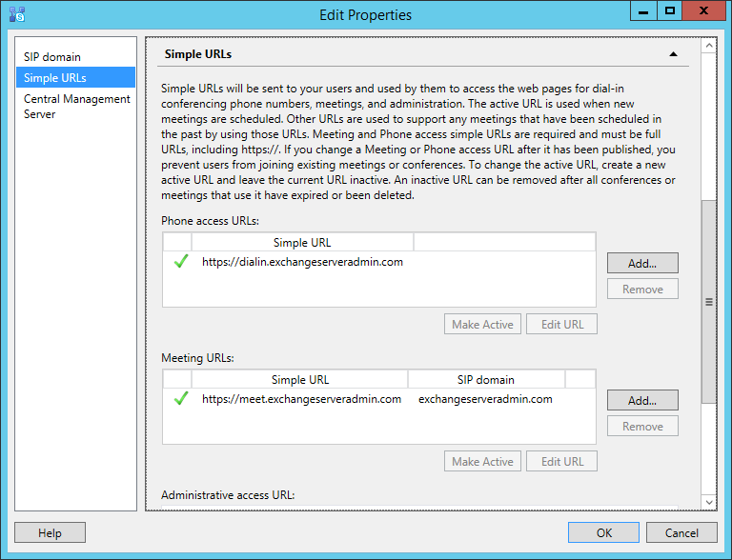Collapse the Simple URLs section arrow
732x560 pixels.
pyautogui.click(x=673, y=54)
